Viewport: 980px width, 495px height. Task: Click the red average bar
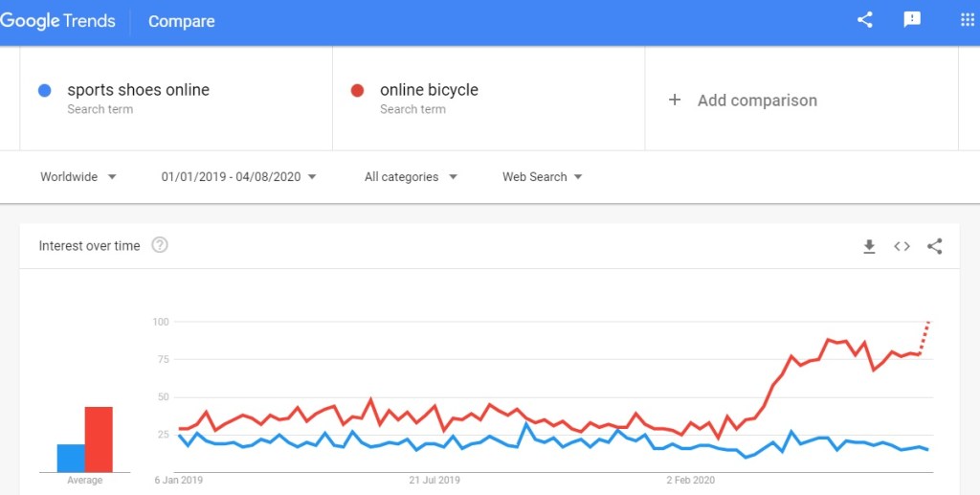pos(99,439)
